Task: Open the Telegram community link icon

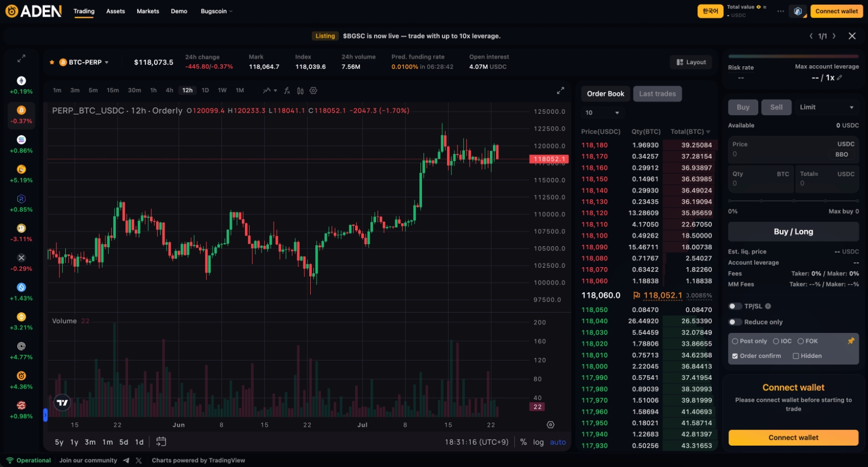Action: (126, 461)
